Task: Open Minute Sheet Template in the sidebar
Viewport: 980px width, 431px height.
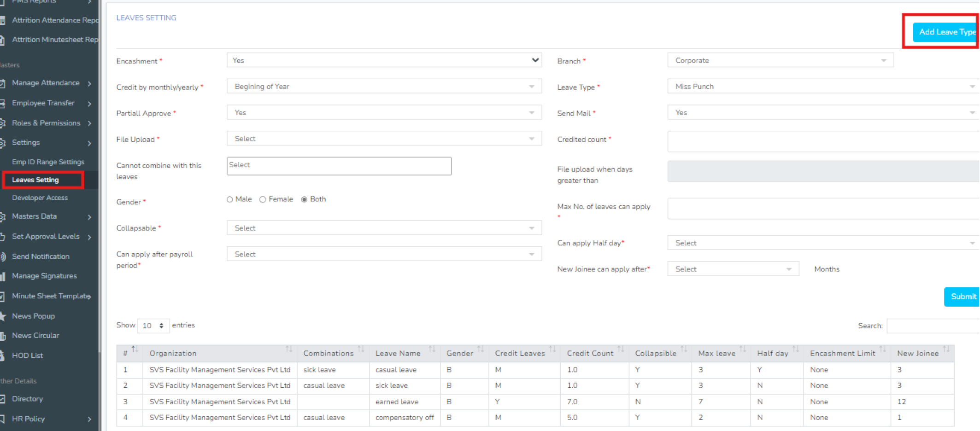Action: (51, 296)
